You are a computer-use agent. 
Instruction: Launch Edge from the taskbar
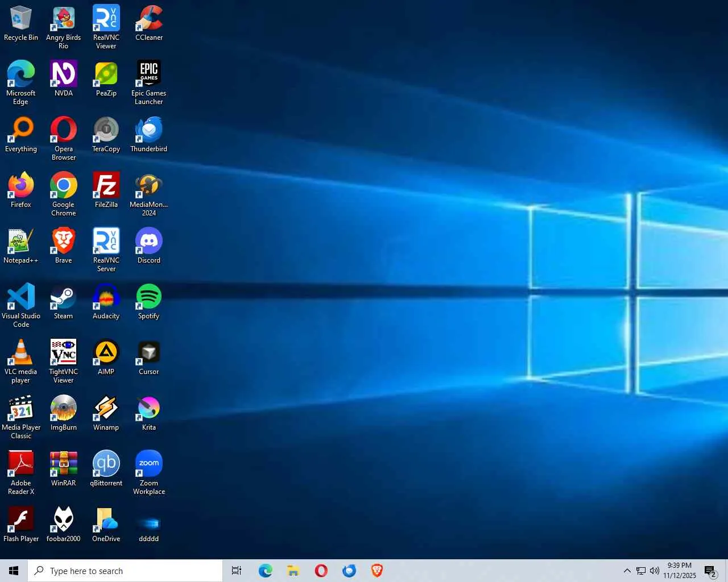tap(265, 571)
